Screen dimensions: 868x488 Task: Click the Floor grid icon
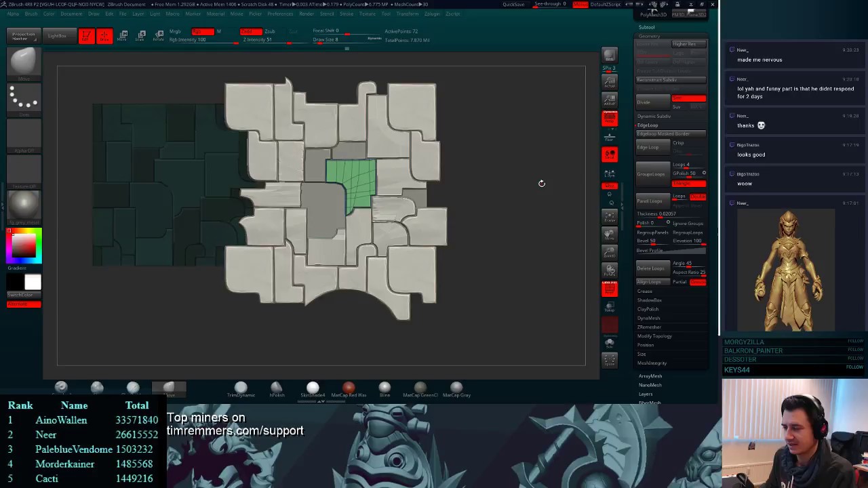coord(610,136)
